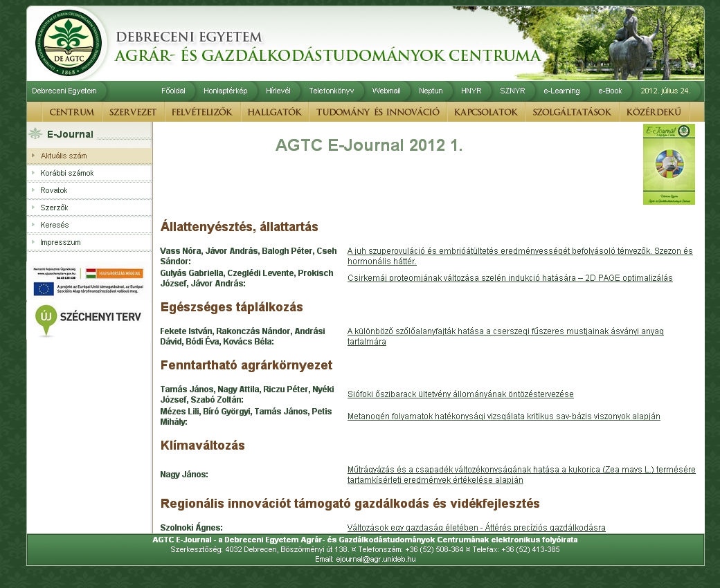Screen dimensions: 720x588
Task: Click the Klímaváltozás section heading
Action: click(202, 445)
